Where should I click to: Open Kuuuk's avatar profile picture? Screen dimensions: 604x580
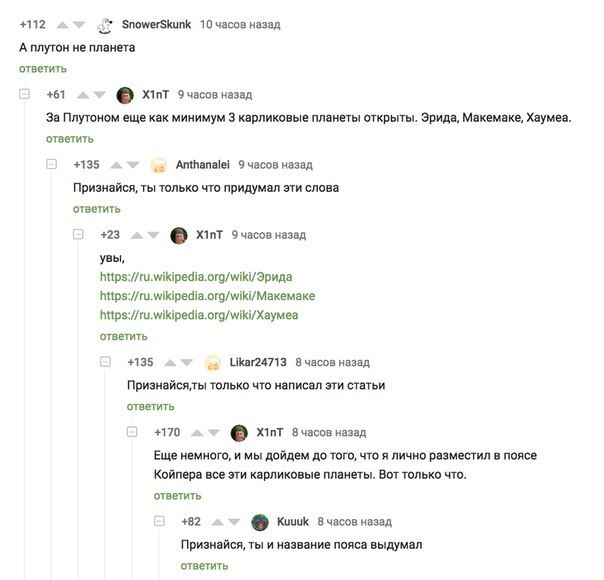tap(260, 522)
